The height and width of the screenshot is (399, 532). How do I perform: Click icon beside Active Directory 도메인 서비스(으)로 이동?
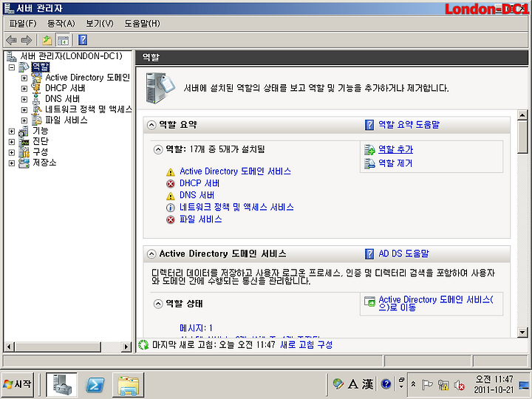point(369,301)
